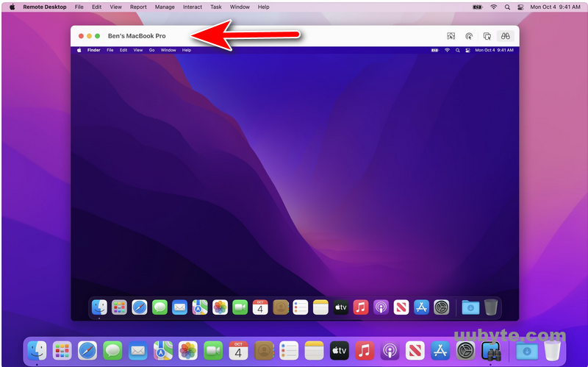
Task: Open the Report menu
Action: pyautogui.click(x=138, y=7)
